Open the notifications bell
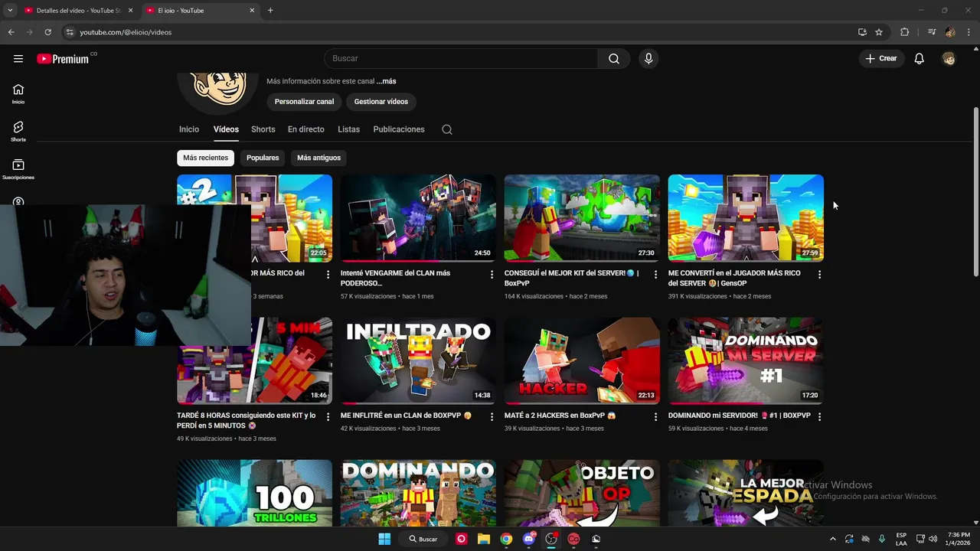 point(920,58)
